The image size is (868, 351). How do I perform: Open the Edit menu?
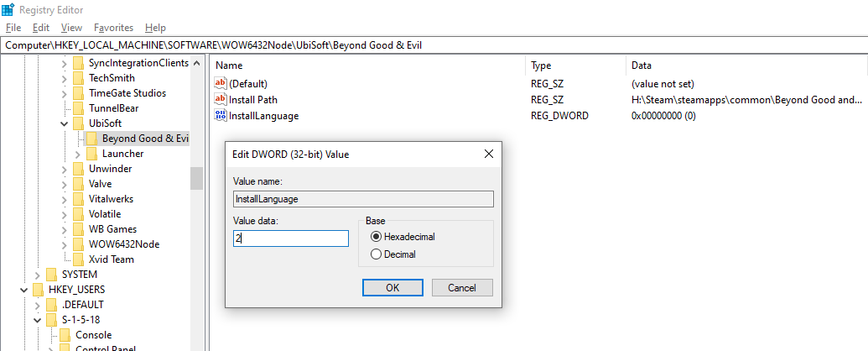pos(41,28)
